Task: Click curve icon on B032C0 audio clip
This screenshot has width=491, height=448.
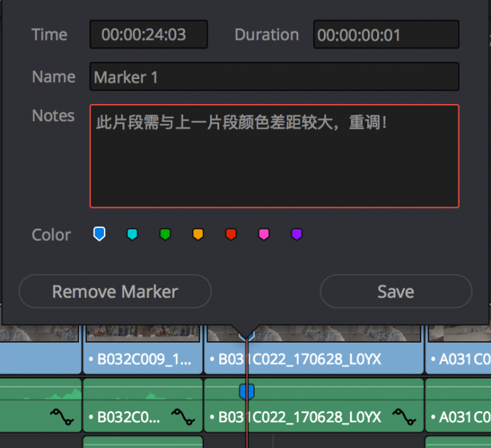Action: (182, 416)
